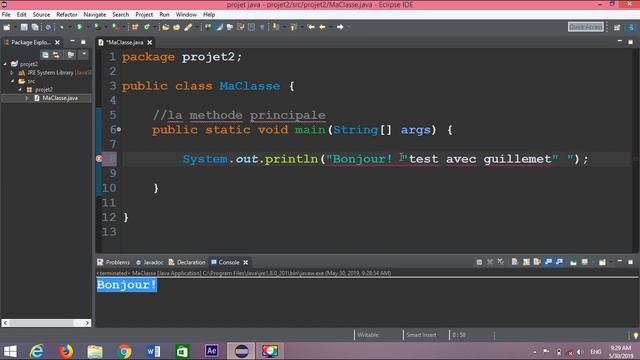Open the Refactor menu

click(x=67, y=14)
